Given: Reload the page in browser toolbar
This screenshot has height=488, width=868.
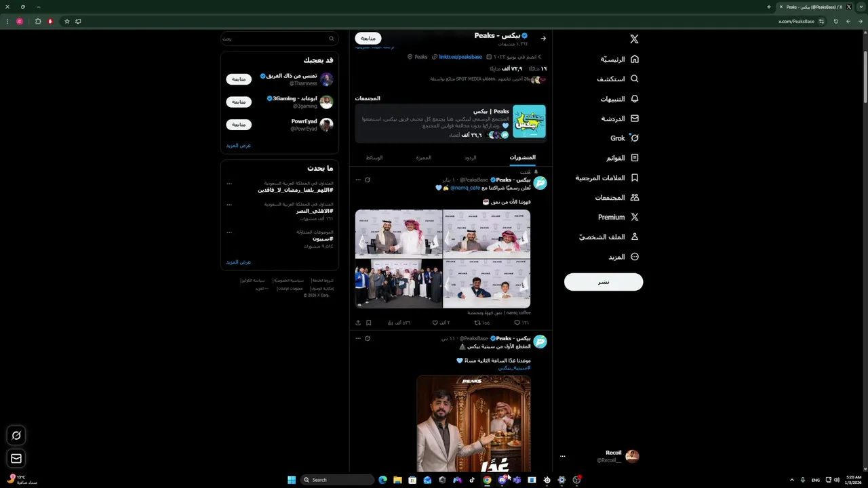Looking at the screenshot, I should [x=835, y=21].
